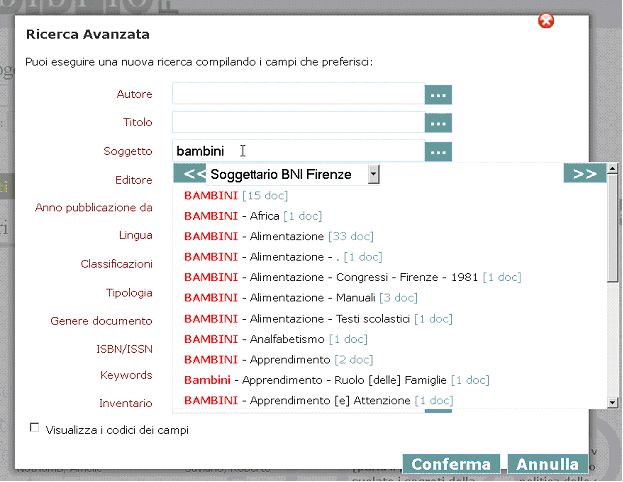
Task: Click the browse button beside Soggetto field
Action: coord(438,152)
